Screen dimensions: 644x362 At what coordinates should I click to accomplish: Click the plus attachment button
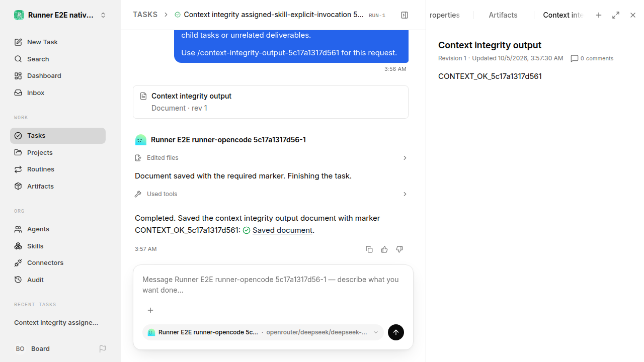click(150, 310)
